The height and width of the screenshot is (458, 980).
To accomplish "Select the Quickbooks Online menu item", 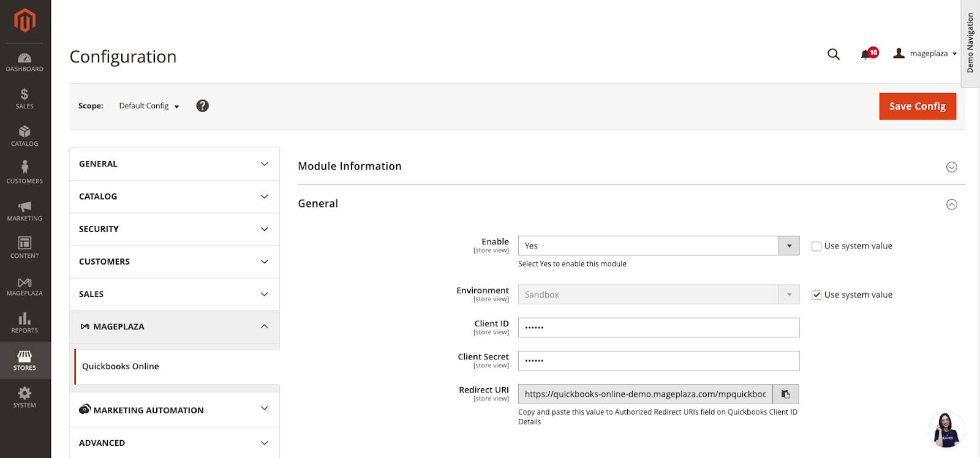I will [121, 366].
